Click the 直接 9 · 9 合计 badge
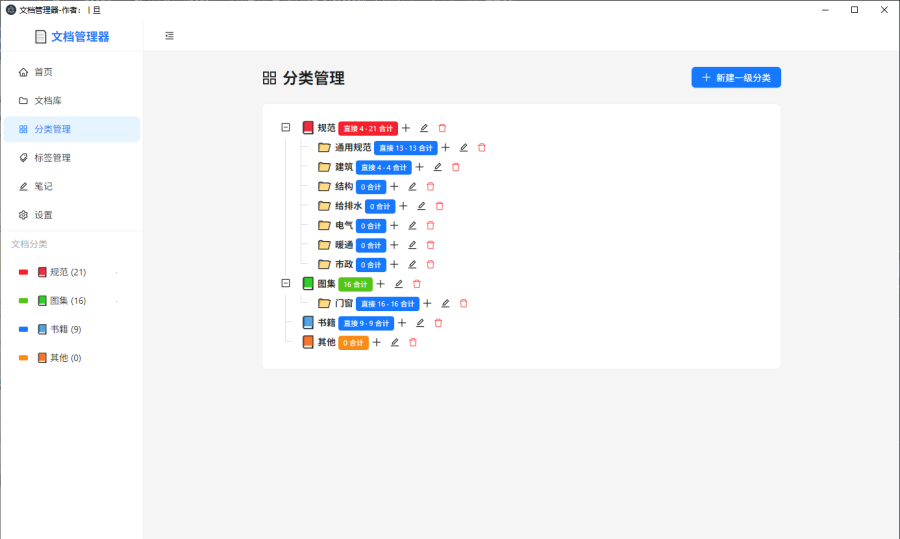Image resolution: width=900 pixels, height=539 pixels. click(x=366, y=324)
